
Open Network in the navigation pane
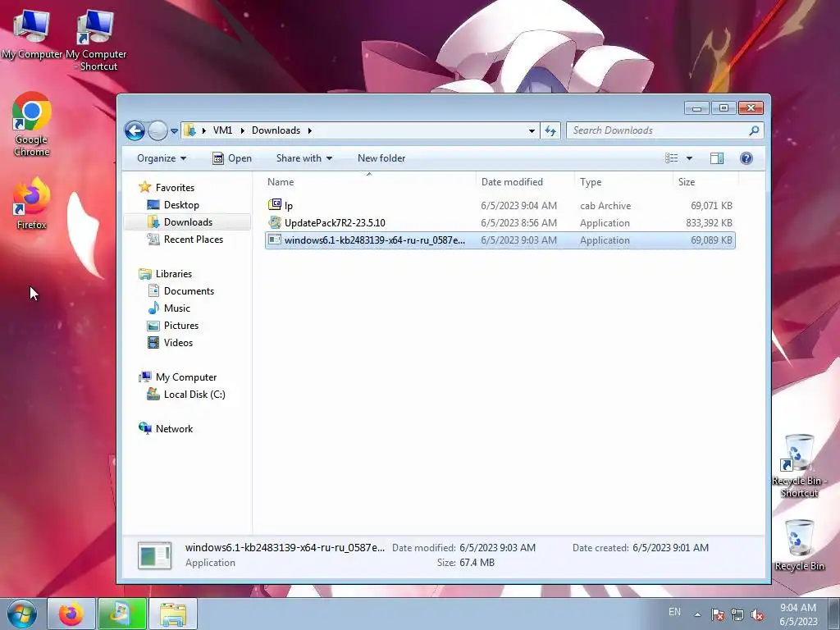174,428
